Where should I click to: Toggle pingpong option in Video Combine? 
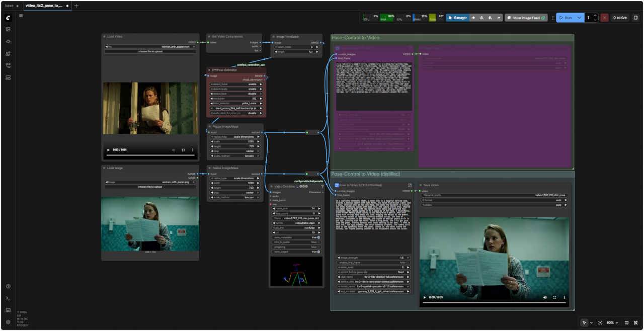tap(318, 247)
